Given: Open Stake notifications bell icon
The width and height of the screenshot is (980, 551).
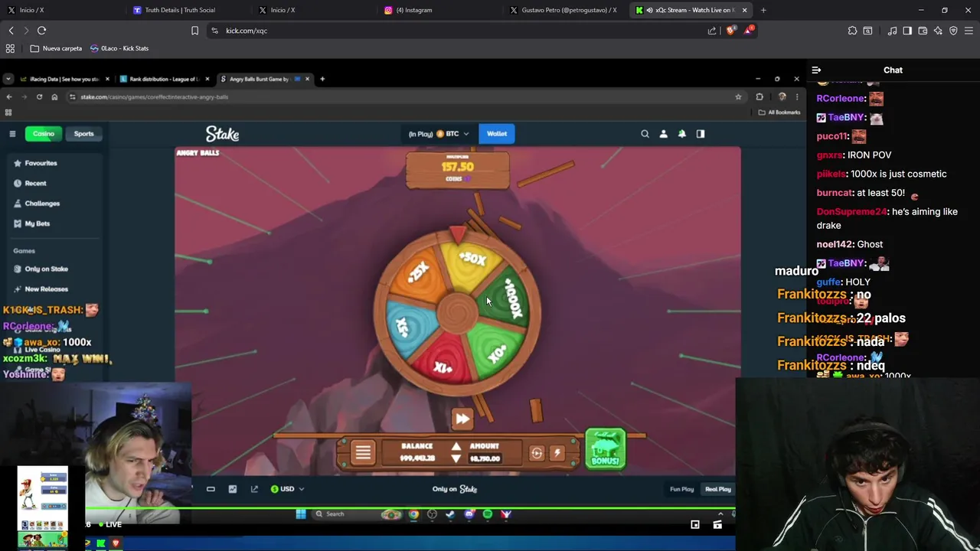Looking at the screenshot, I should (x=682, y=134).
